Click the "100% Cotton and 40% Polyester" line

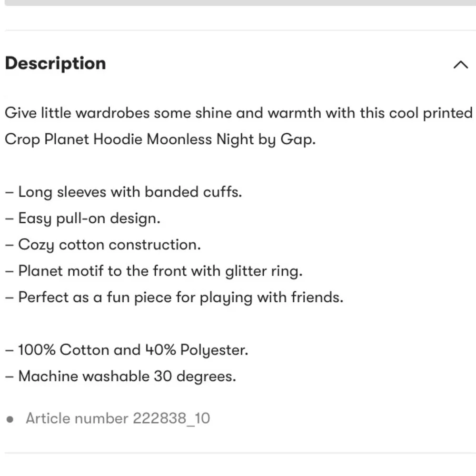pos(127,350)
